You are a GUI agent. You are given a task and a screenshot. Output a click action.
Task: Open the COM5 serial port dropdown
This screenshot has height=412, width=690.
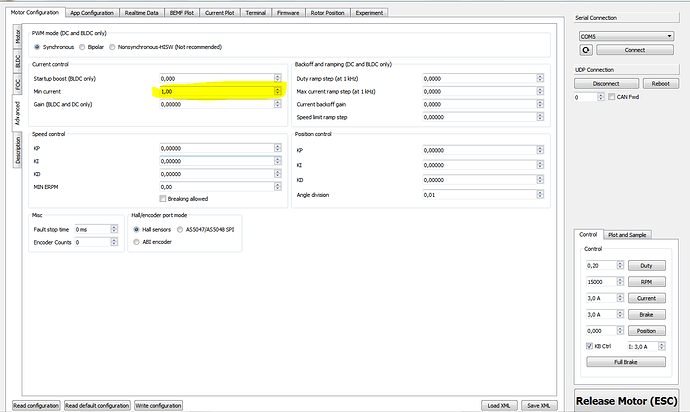pos(626,35)
